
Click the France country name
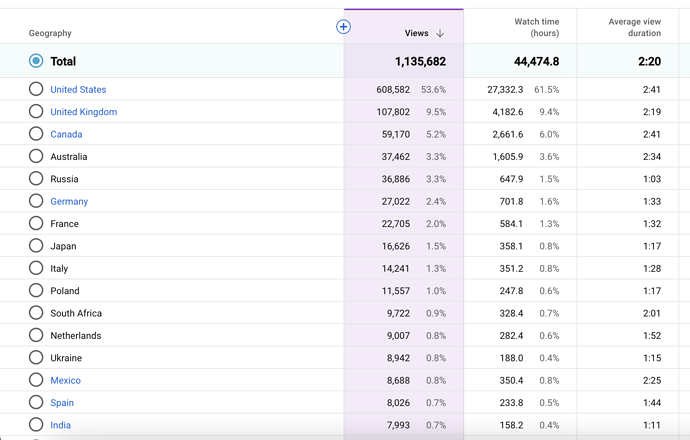click(x=64, y=224)
